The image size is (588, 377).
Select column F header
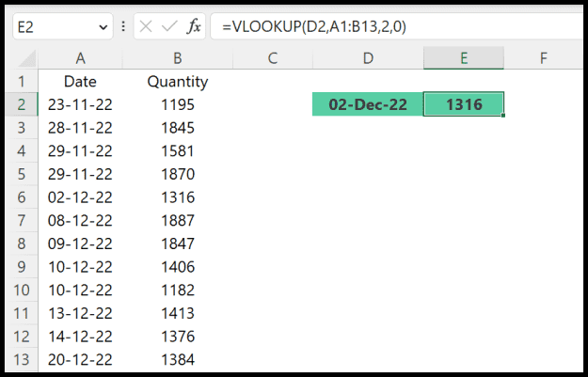pos(544,58)
